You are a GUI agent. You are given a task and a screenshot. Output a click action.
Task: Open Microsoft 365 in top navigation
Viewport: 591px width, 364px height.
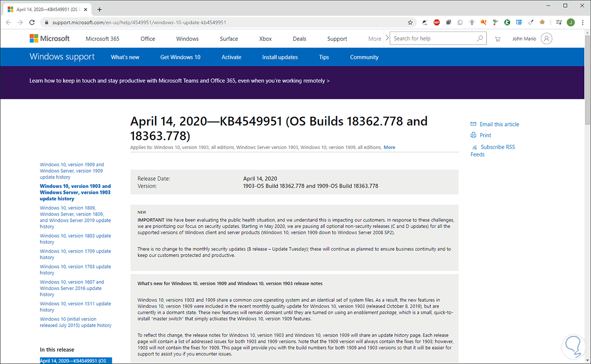[102, 39]
